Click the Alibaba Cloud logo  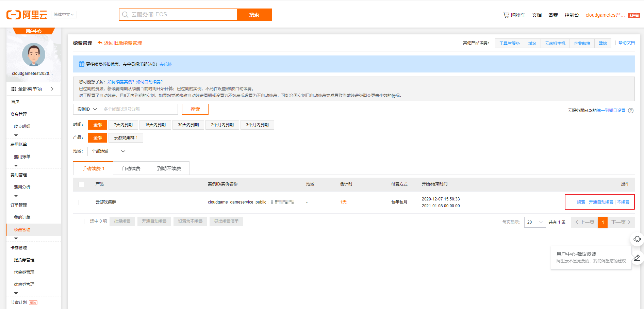(27, 15)
